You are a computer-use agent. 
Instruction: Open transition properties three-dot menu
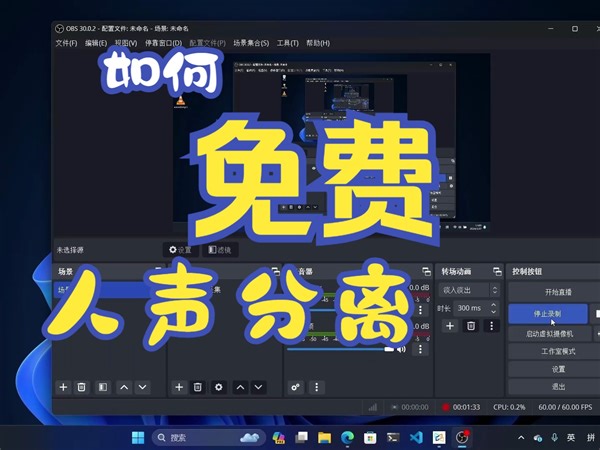coord(492,326)
